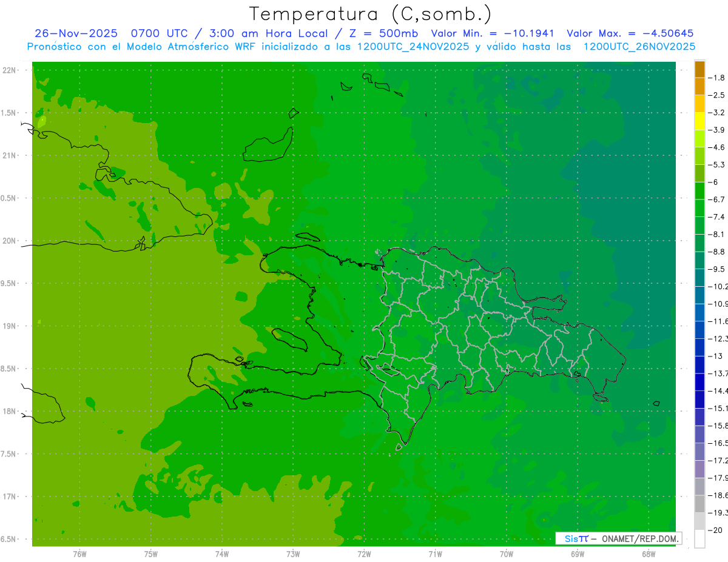
Task: Click the '20N' latitude label
Action: coord(9,241)
